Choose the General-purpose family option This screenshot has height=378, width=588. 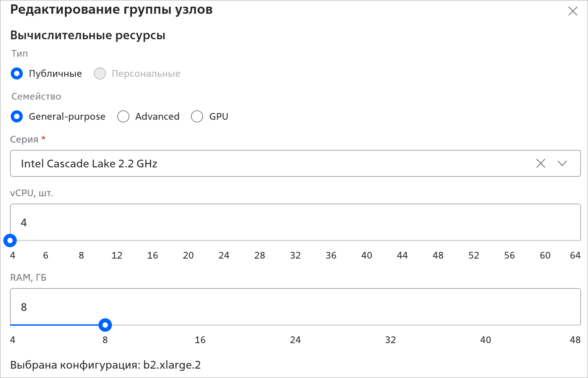click(17, 116)
